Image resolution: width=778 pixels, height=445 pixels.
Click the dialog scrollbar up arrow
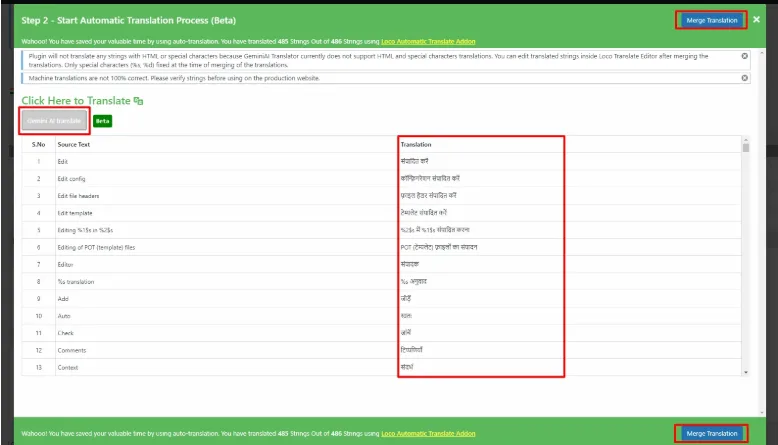tap(762, 53)
